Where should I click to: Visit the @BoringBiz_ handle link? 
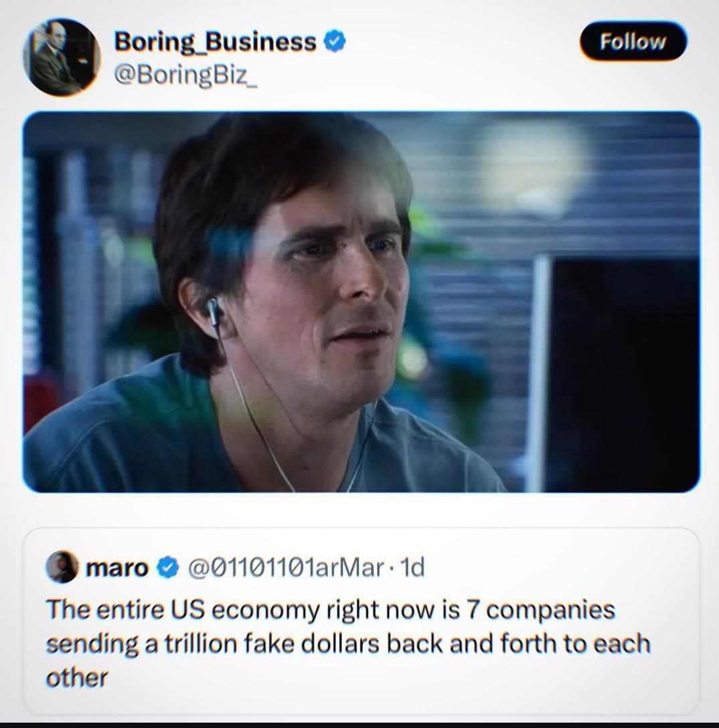[185, 75]
